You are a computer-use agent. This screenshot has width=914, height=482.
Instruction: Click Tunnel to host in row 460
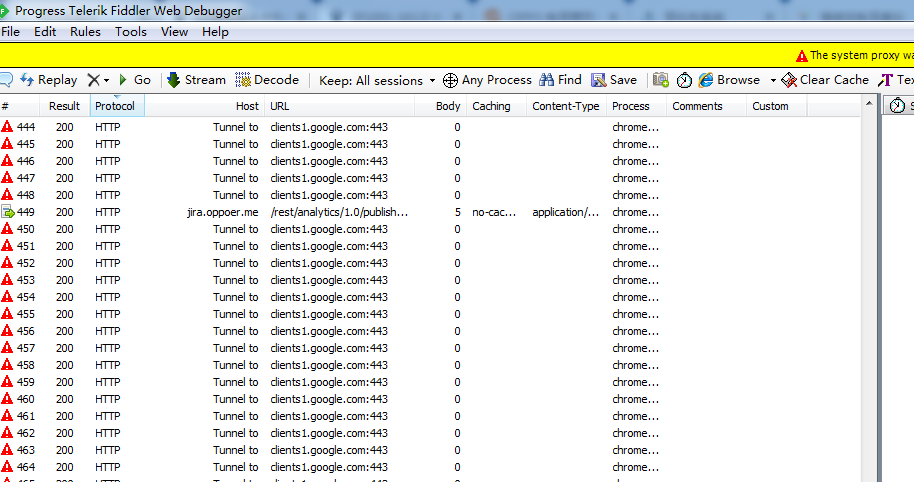point(235,399)
